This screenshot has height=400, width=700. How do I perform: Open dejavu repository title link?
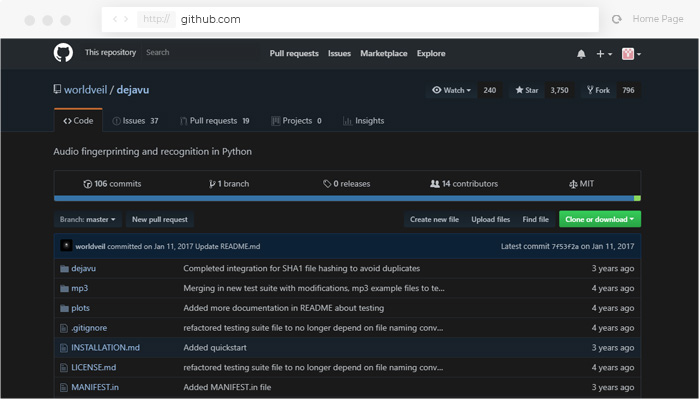[x=133, y=90]
